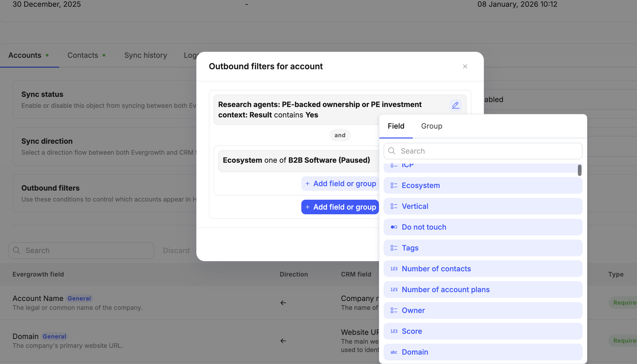Click pencil edit icon on Research agents filter
The width and height of the screenshot is (637, 364).
[x=455, y=105]
